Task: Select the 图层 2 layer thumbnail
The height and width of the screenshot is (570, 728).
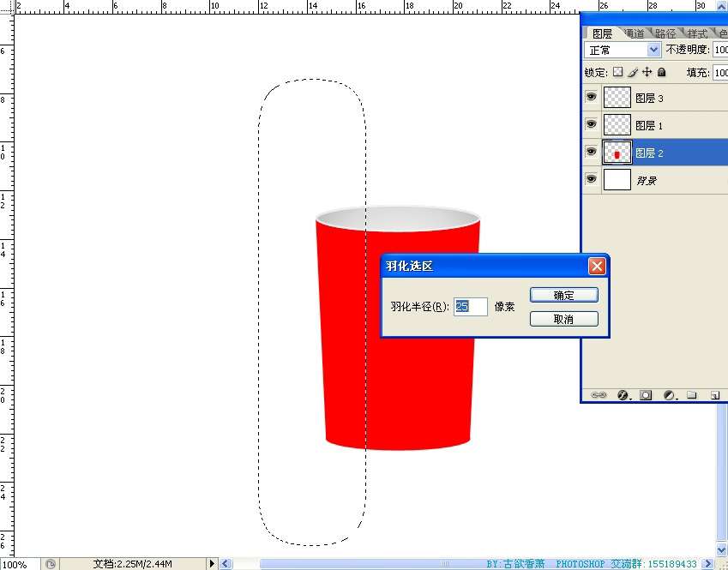Action: [x=617, y=153]
